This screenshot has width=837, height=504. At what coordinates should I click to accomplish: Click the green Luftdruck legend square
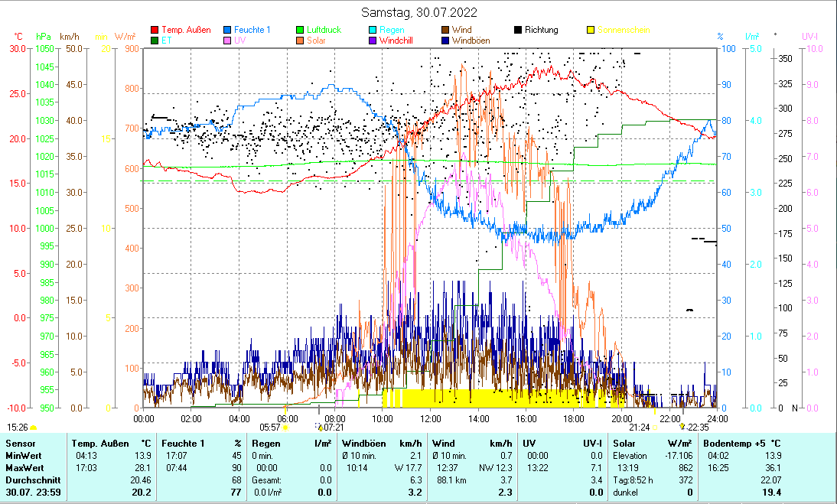[301, 31]
